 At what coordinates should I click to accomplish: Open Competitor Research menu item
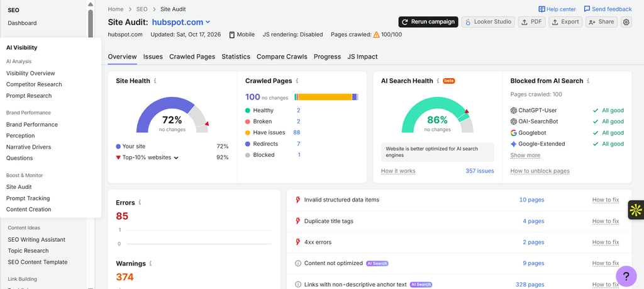[x=34, y=84]
